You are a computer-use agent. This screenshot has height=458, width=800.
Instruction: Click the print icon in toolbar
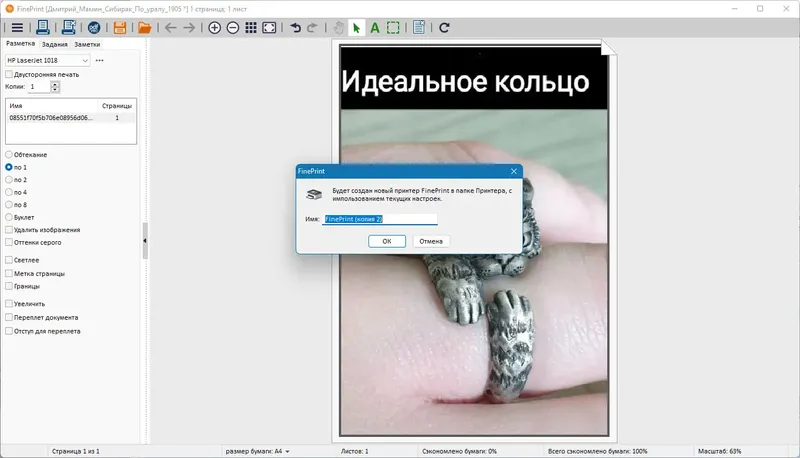(x=42, y=28)
